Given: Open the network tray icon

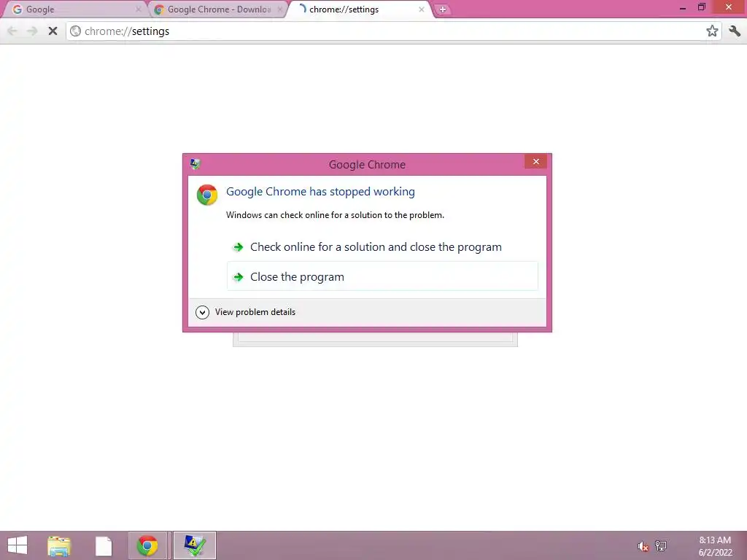Looking at the screenshot, I should click(x=661, y=545).
